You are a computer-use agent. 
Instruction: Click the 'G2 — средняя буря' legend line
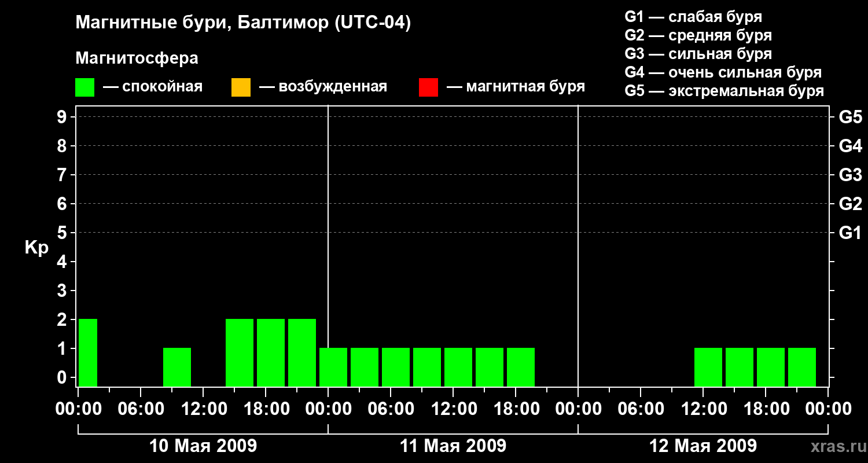[x=698, y=35]
